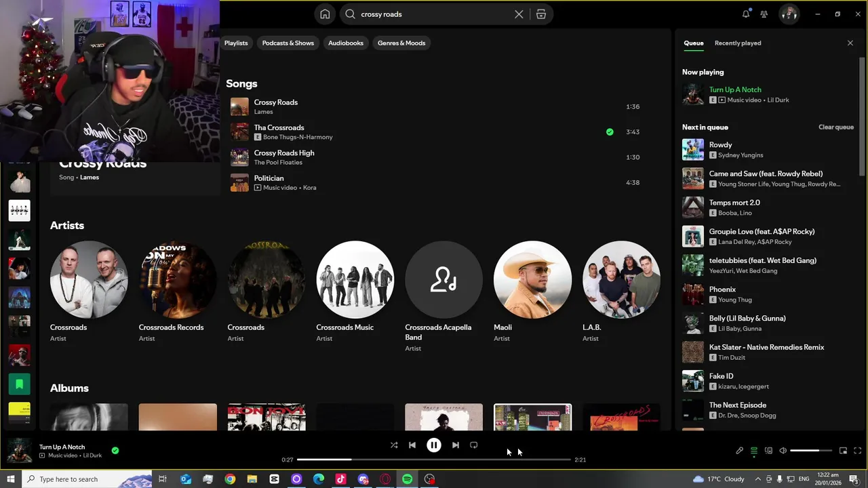Click the Clear queue button

pos(835,127)
